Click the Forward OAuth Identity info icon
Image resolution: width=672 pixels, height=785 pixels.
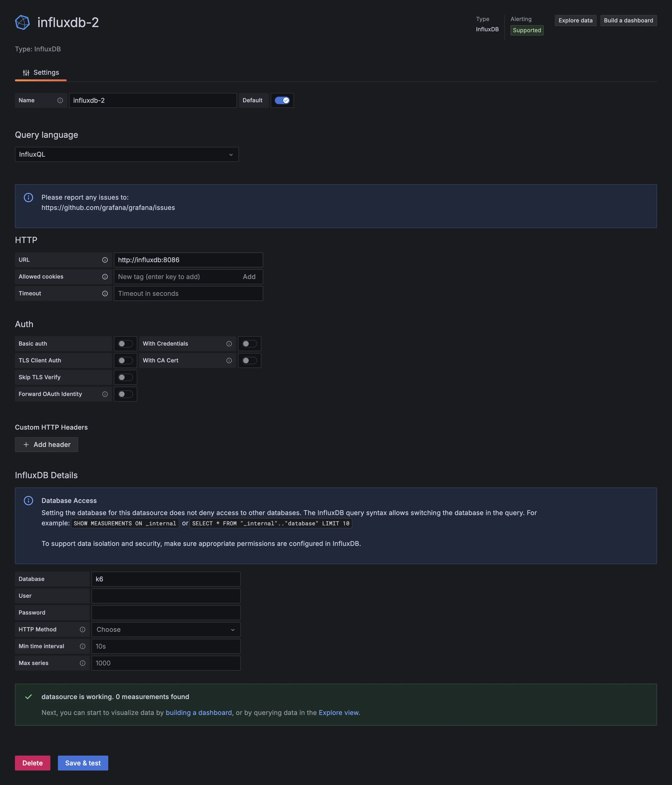pyautogui.click(x=105, y=394)
